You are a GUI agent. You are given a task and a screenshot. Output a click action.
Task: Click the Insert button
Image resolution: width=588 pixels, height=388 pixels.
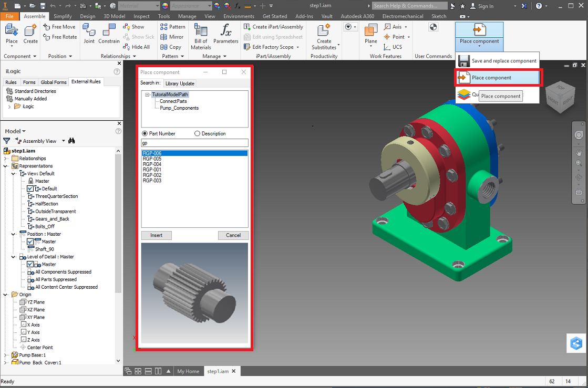click(x=157, y=235)
